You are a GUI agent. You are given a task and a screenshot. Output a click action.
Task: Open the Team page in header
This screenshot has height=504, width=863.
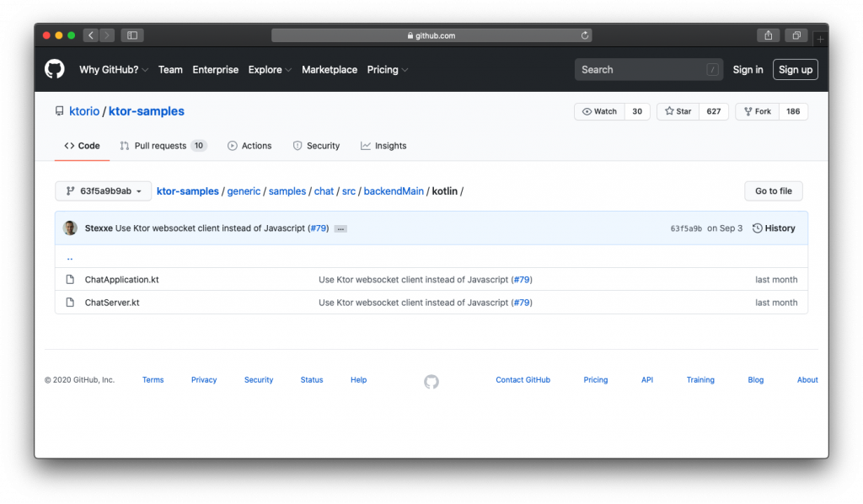(170, 70)
